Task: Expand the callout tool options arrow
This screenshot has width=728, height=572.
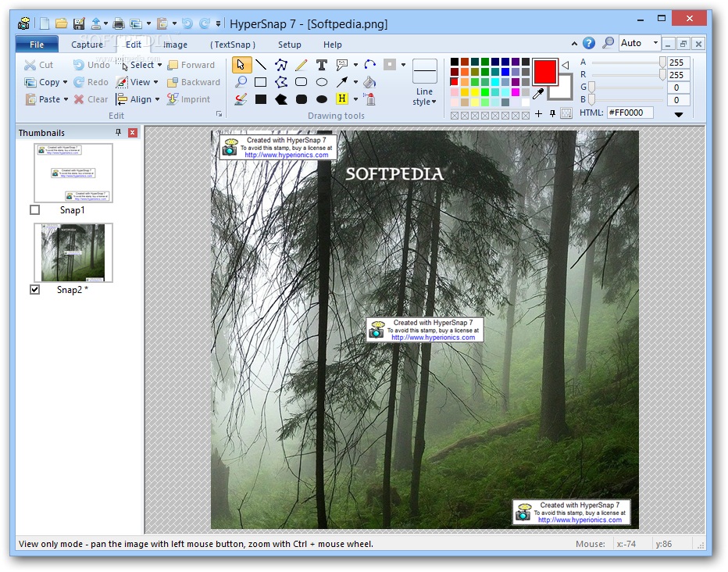Action: 355,65
